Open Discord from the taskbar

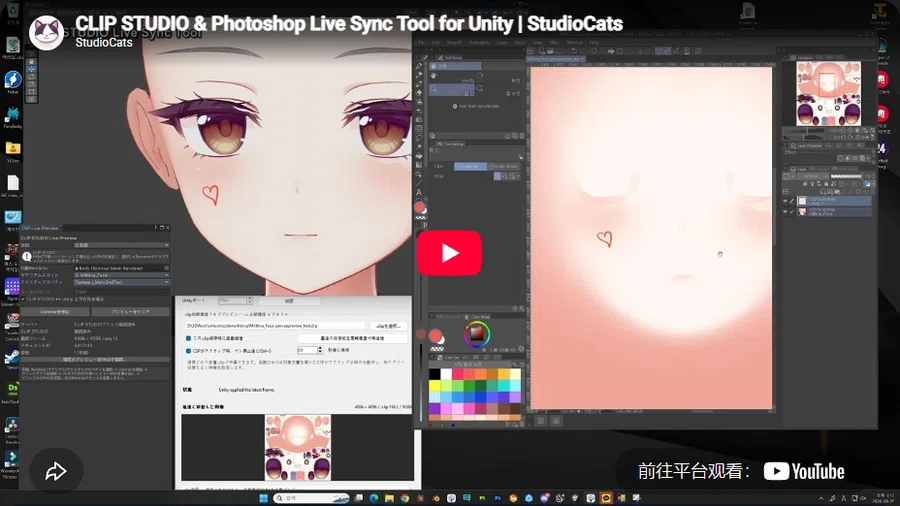coord(544,498)
